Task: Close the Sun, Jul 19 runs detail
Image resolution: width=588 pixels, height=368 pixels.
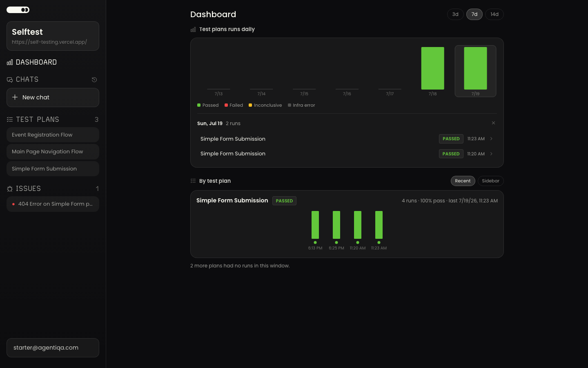Action: 493,123
